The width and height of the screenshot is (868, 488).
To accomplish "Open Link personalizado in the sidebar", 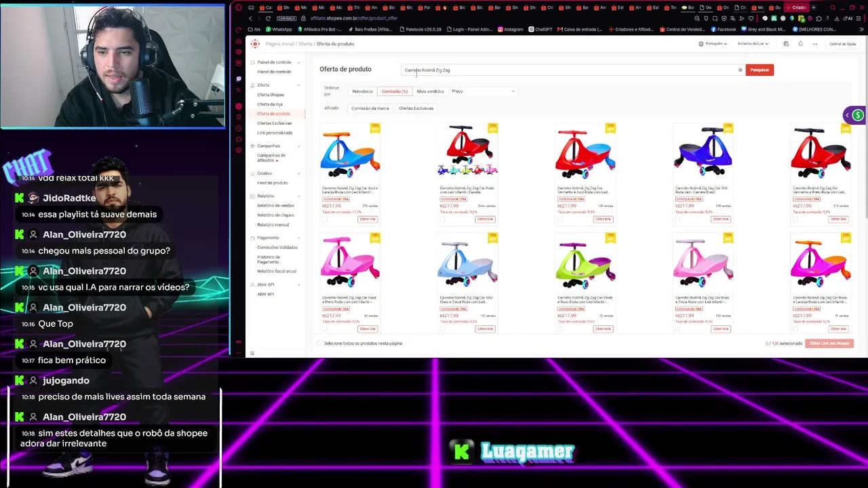I will tap(275, 133).
